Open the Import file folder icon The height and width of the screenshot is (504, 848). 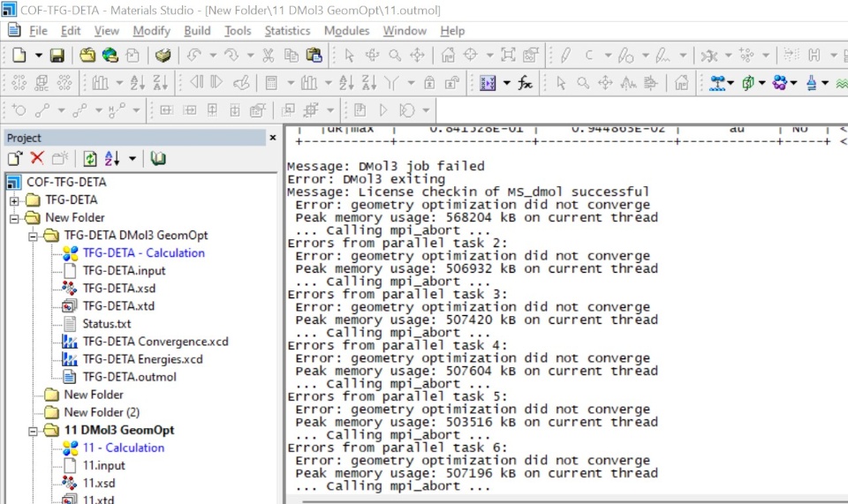point(87,55)
